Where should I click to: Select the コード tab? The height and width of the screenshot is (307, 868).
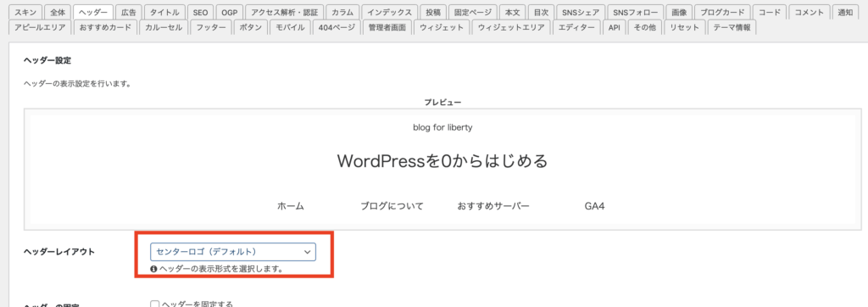tap(770, 12)
